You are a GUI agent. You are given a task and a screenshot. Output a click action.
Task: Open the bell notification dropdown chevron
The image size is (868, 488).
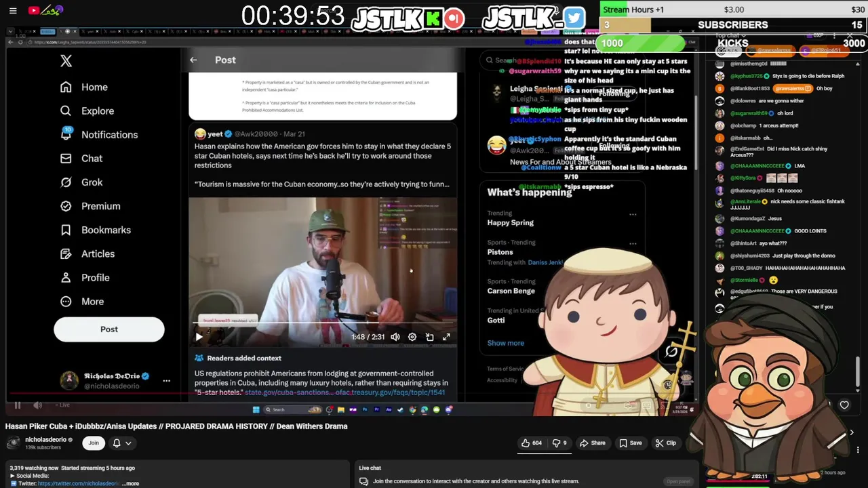128,443
